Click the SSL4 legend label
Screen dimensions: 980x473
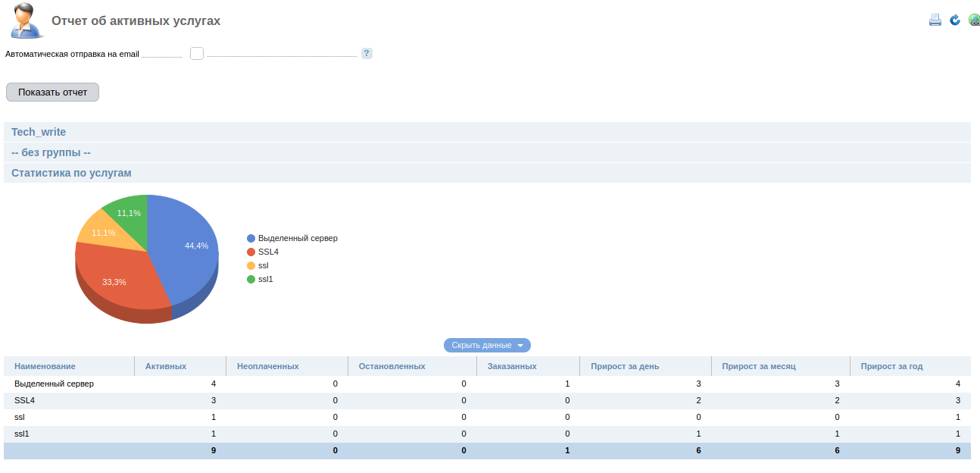[x=269, y=252]
